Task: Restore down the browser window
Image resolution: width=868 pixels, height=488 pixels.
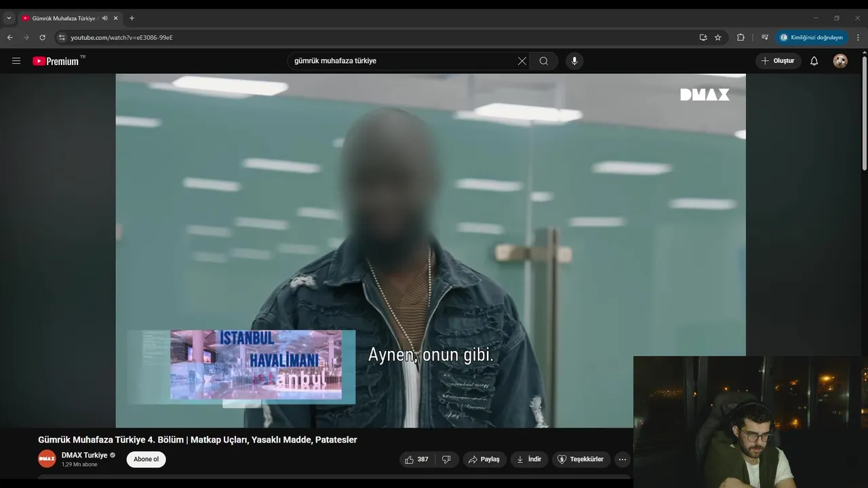Action: click(x=837, y=18)
